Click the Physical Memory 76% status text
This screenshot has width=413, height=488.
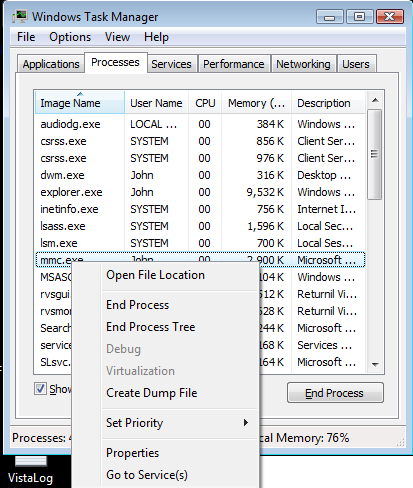(304, 438)
